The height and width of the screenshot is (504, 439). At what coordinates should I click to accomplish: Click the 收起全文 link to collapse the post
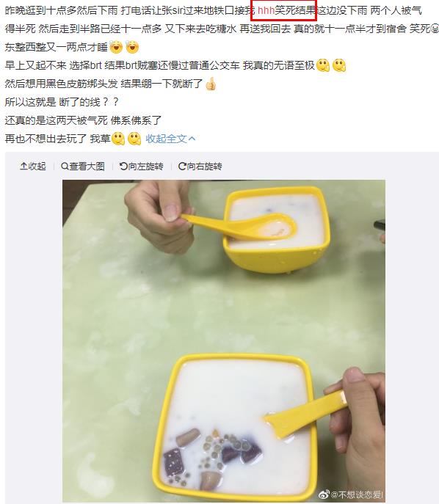click(x=166, y=139)
